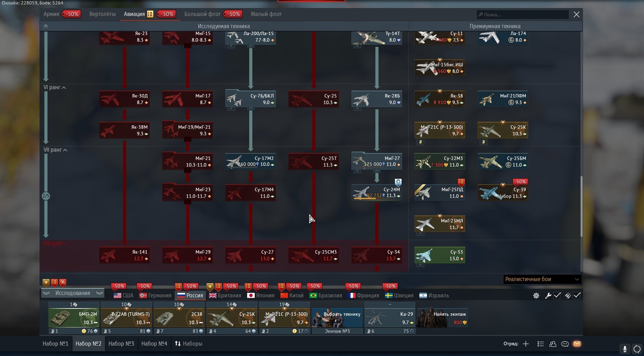The image size is (644, 356).
Task: Click the refresh circular arrows icon
Action: pyautogui.click(x=637, y=349)
